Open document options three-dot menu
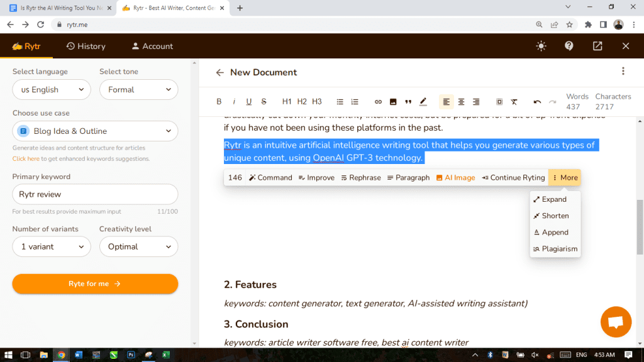Image resolution: width=644 pixels, height=362 pixels. click(623, 71)
